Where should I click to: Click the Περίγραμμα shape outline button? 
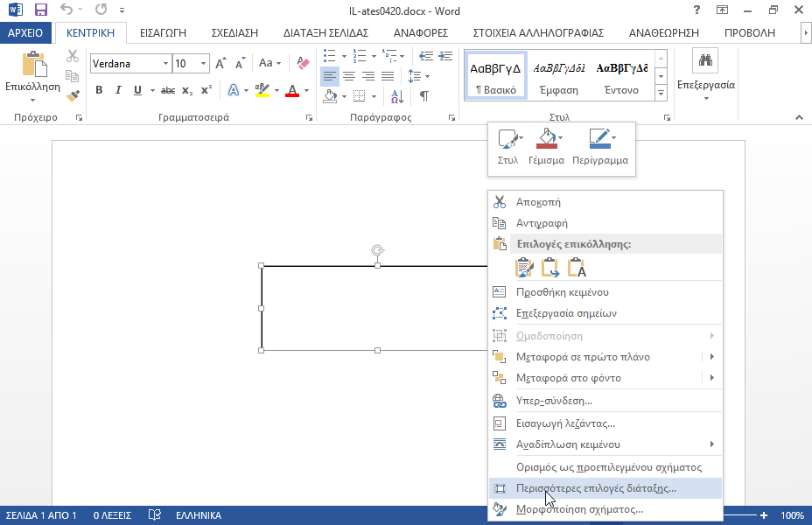tap(600, 147)
